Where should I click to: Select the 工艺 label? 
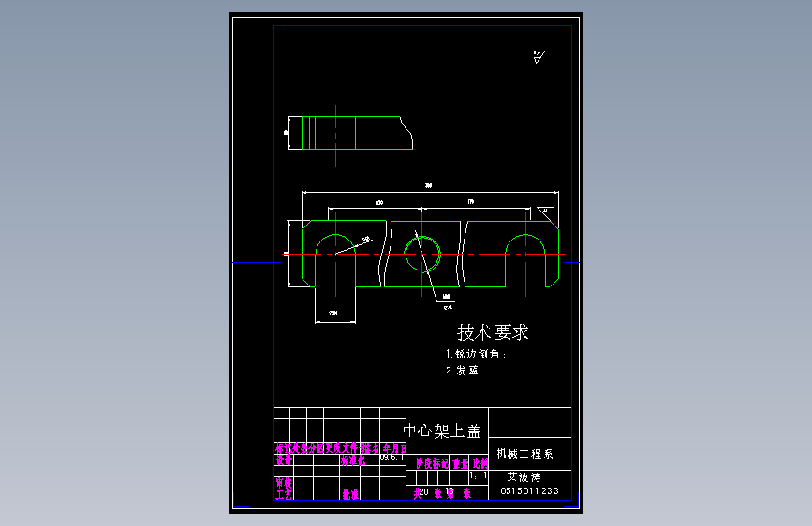tap(283, 494)
